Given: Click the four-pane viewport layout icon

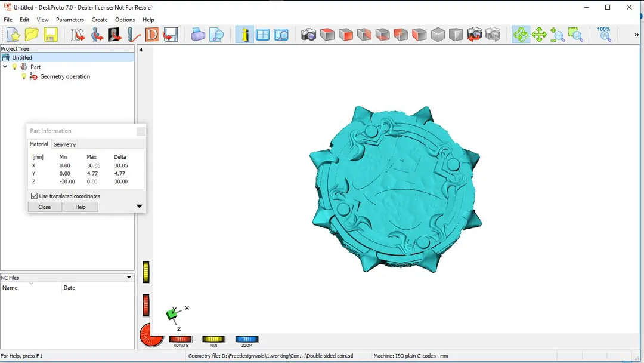Looking at the screenshot, I should coord(263,35).
